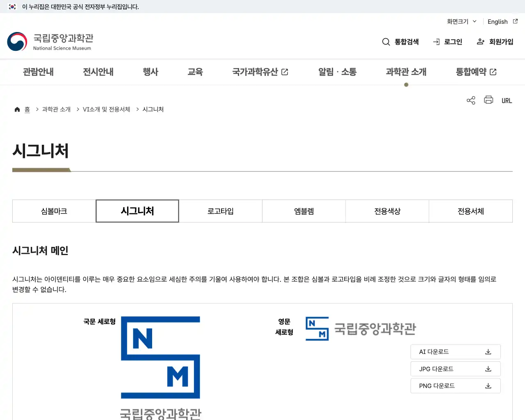Switch to the 심볼마크 tab
The width and height of the screenshot is (525, 420).
53,211
